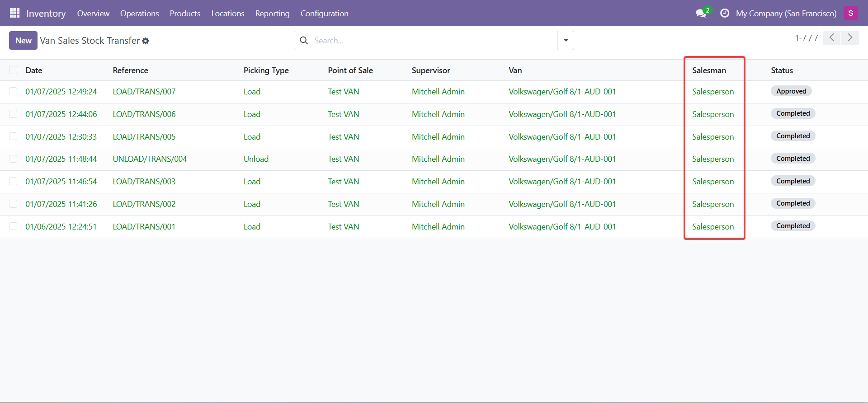Select the LOAD/TRANS/007 row checkbox

click(13, 92)
